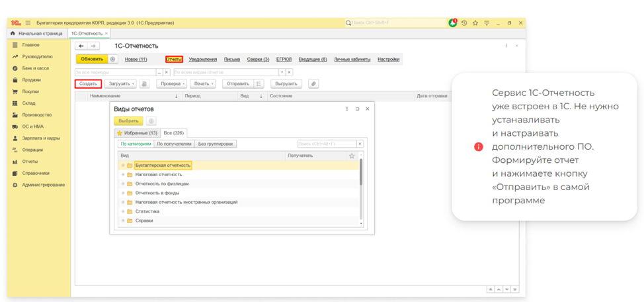Click the Создать button
Image resolution: width=644 pixels, height=302 pixels.
(89, 83)
